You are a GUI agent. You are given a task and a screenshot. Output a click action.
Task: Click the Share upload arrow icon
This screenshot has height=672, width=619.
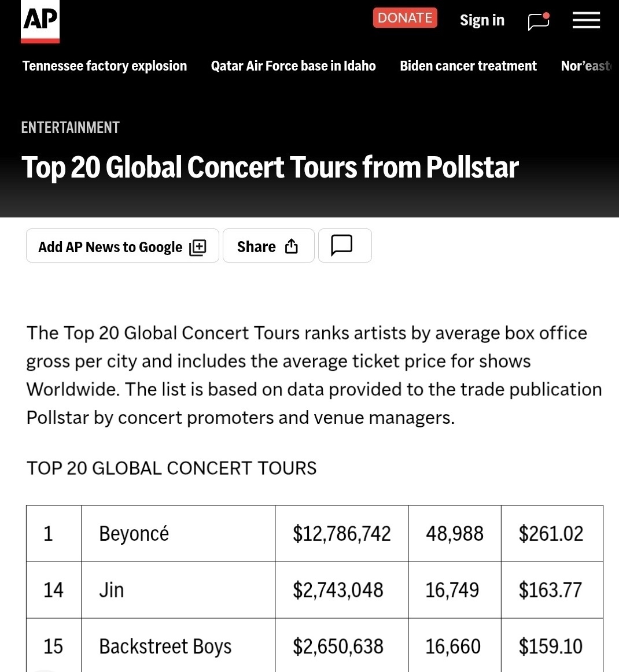[x=292, y=246]
